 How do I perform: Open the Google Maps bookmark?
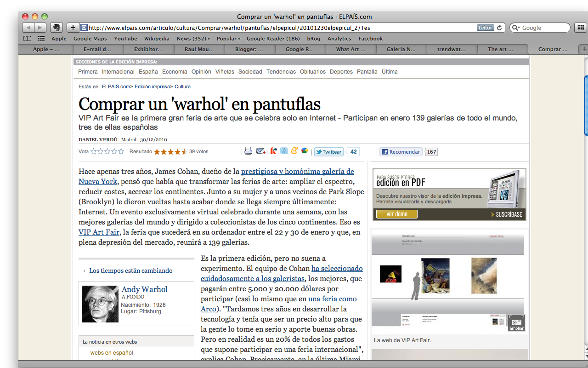(x=90, y=39)
